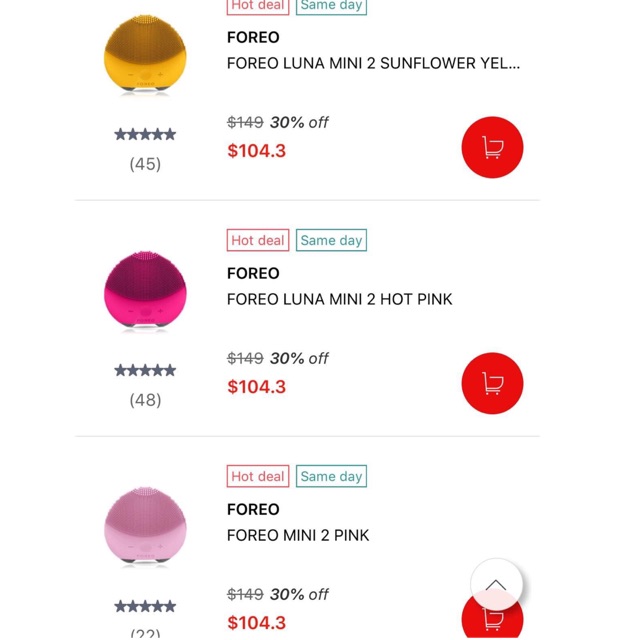Open FOREO LUNA MINI 2 SUNFLOWER YEL... product title
Viewport: 640px width, 640px height.
(x=373, y=63)
